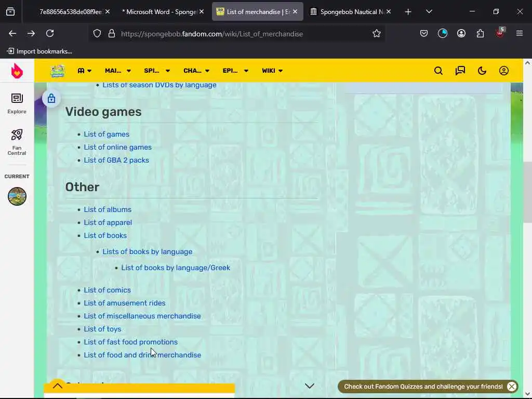
Task: Open List of miscellaneous merchandise link
Action: click(x=142, y=316)
